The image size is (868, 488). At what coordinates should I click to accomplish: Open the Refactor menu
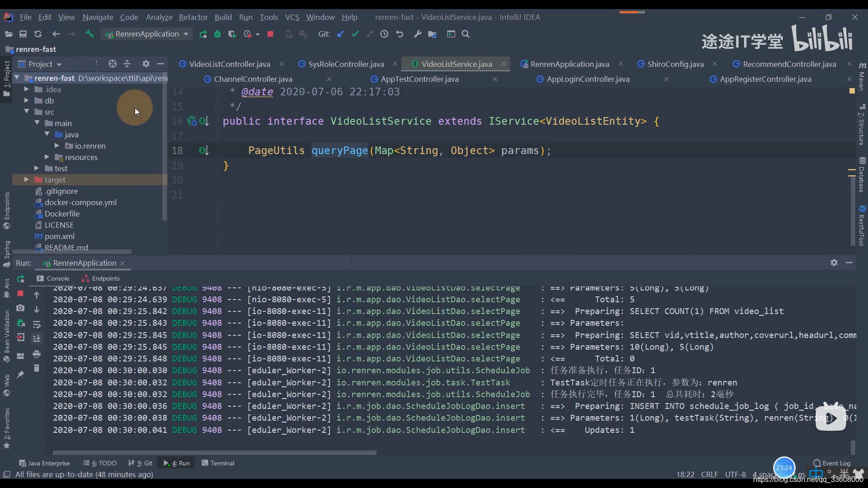coord(193,17)
